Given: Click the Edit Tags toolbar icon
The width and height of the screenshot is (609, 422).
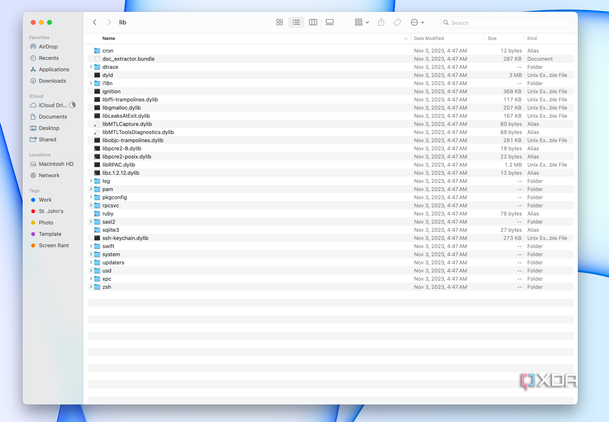Looking at the screenshot, I should click(397, 23).
